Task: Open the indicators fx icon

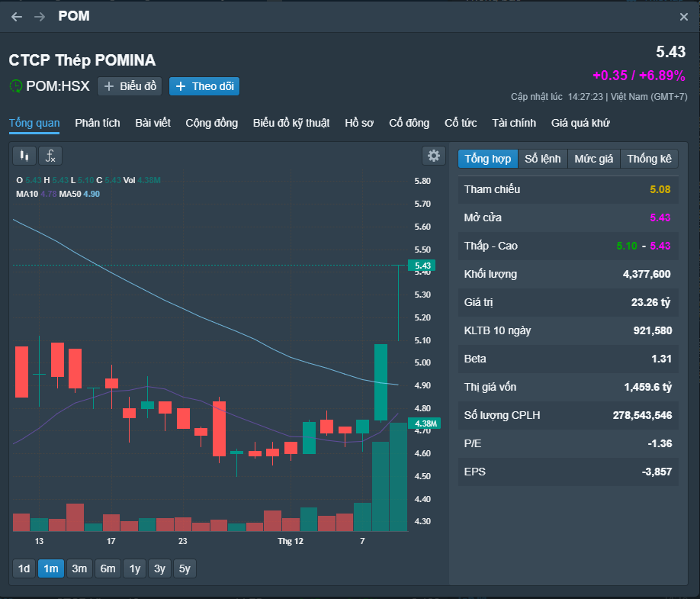Action: (x=50, y=156)
